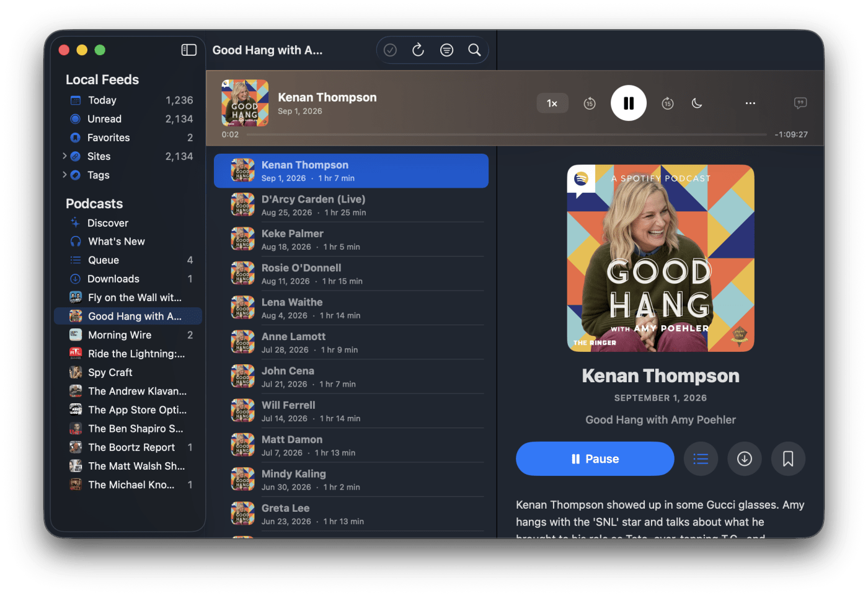Open the Mindy Kaling episode
Screen dimensions: 868x596
pyautogui.click(x=351, y=480)
